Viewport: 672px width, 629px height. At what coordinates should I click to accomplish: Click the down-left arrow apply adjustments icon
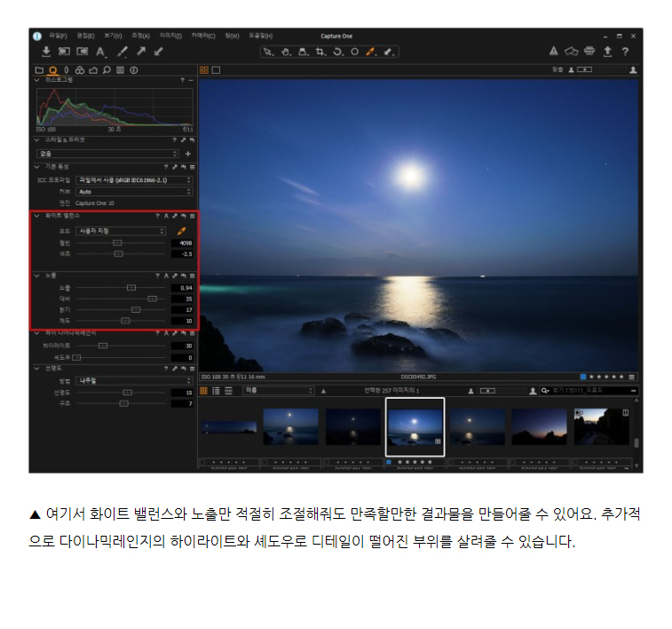coord(159,52)
